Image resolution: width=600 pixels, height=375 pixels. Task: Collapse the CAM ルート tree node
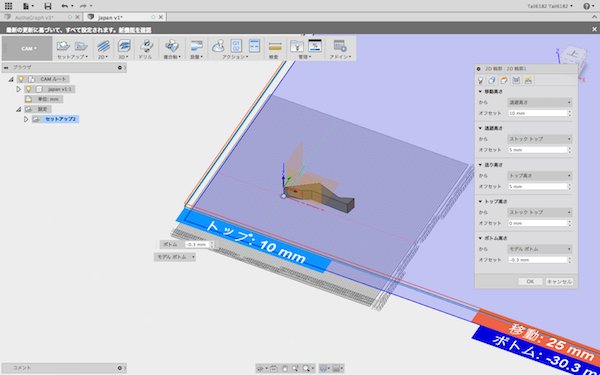tap(11, 79)
